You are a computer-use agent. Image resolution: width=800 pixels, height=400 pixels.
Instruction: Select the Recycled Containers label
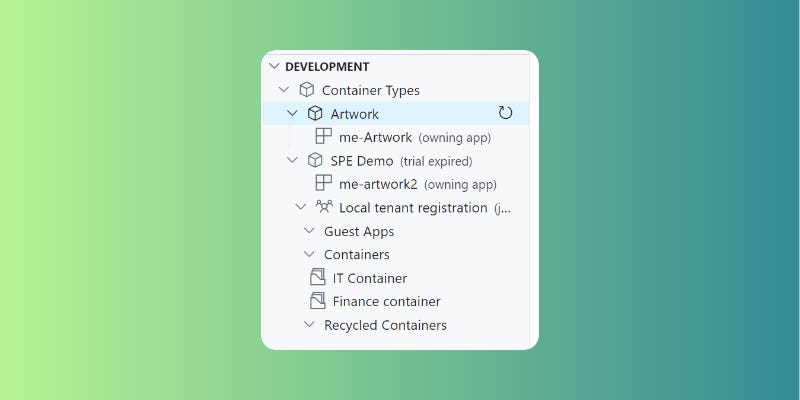[x=385, y=326]
